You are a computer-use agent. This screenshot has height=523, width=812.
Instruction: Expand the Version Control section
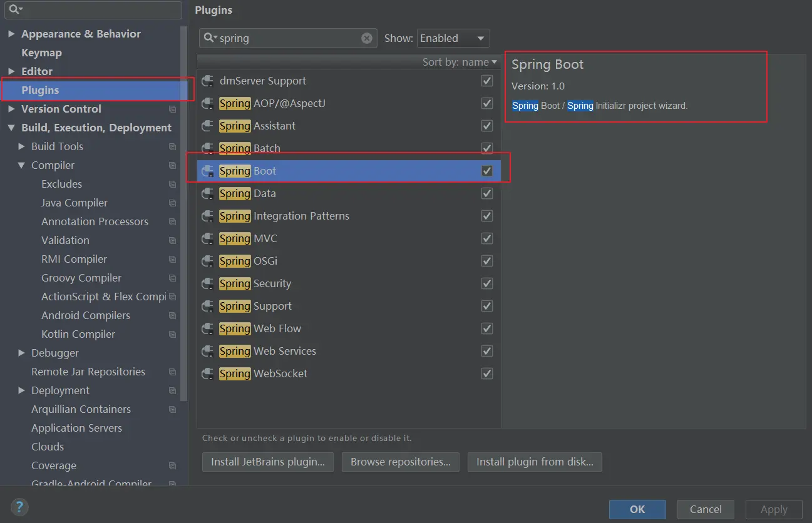pos(11,109)
